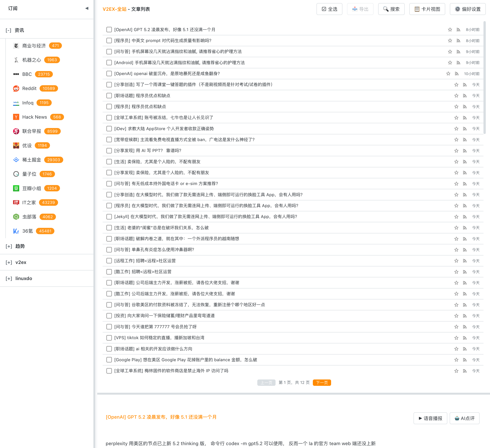
Task: Expand the linuxdo category
Action: (x=9, y=279)
